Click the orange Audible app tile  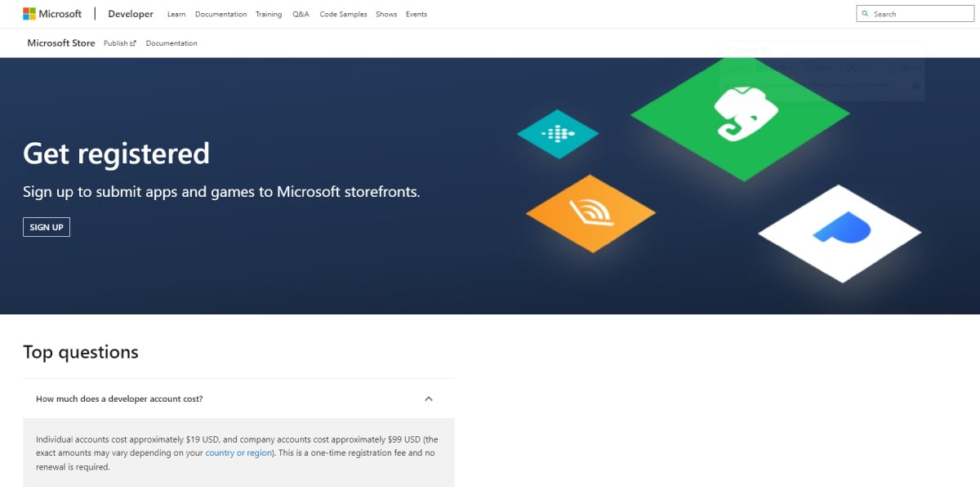pos(590,214)
